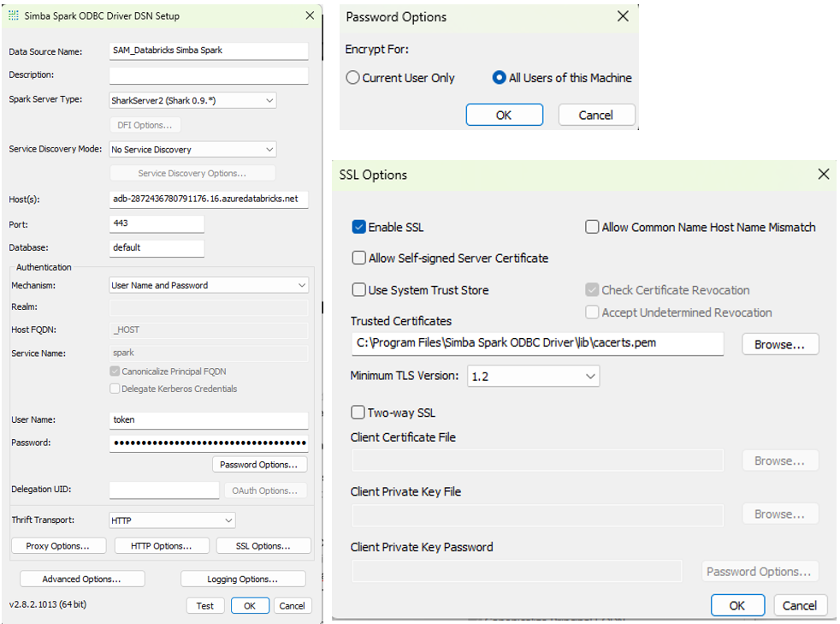The height and width of the screenshot is (624, 840).
Task: Expand the authentication Mechanism dropdown
Action: [x=209, y=285]
